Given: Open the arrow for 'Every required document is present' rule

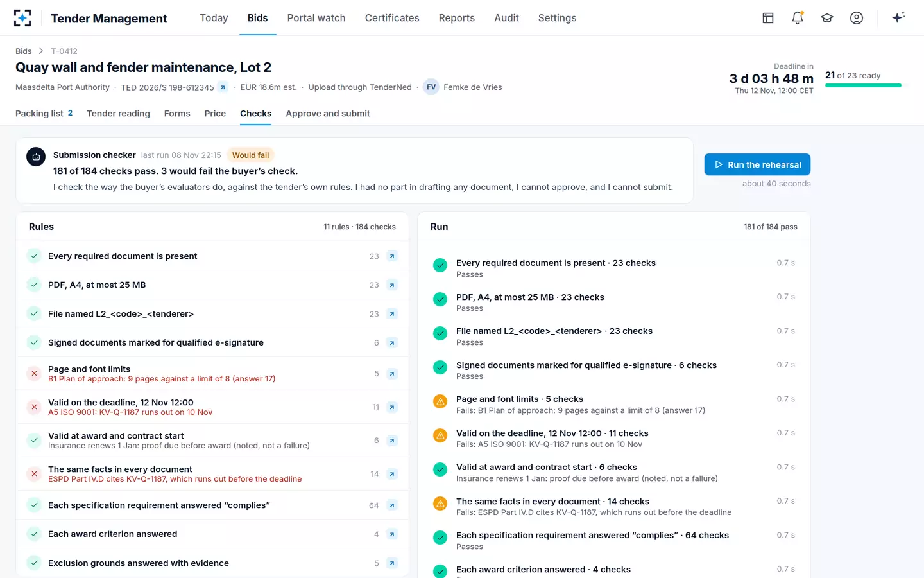Looking at the screenshot, I should click(392, 256).
